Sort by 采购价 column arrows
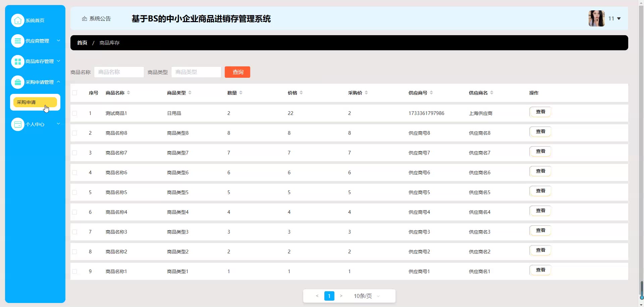 pos(366,93)
